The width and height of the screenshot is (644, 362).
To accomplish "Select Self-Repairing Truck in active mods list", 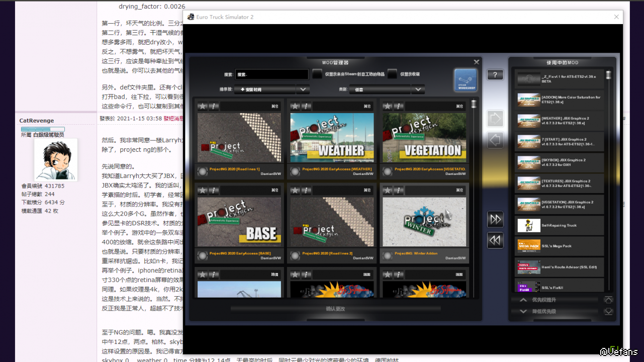I will coord(560,225).
